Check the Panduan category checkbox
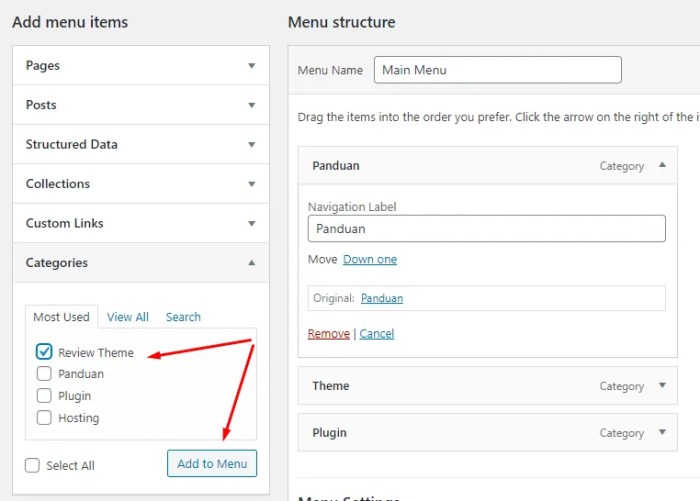This screenshot has height=501, width=700. [x=44, y=373]
